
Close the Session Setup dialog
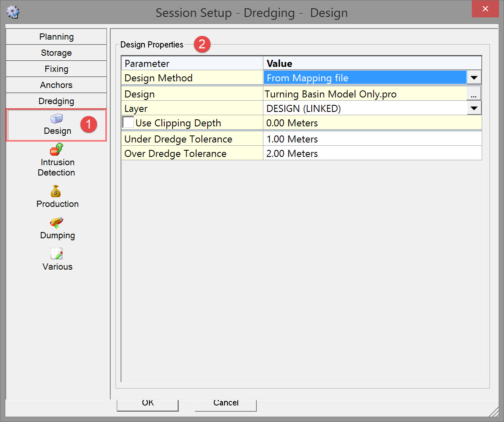pyautogui.click(x=485, y=9)
